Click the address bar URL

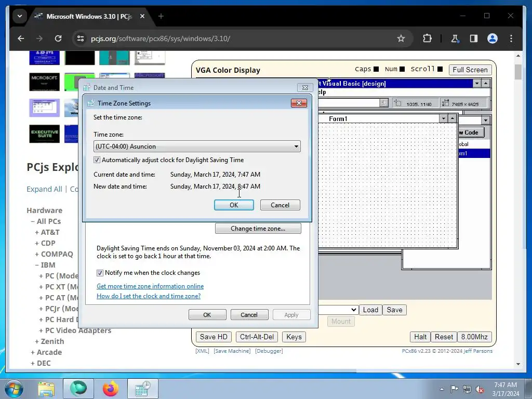click(x=161, y=38)
